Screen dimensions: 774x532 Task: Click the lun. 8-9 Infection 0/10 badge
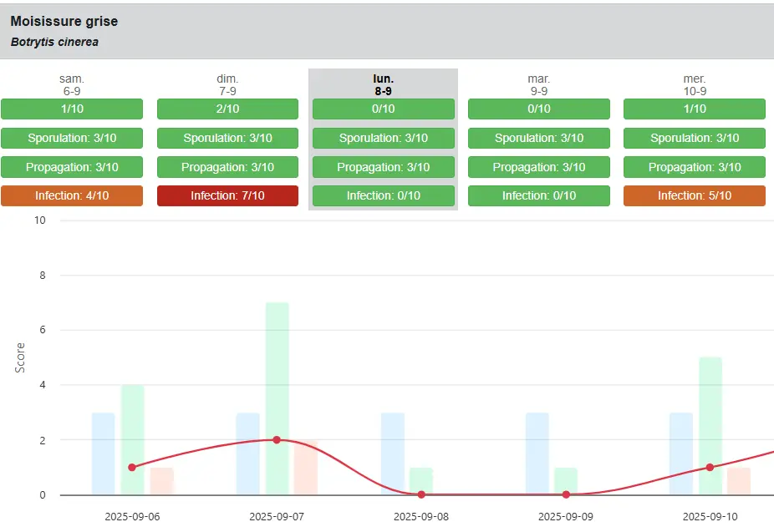[383, 196]
